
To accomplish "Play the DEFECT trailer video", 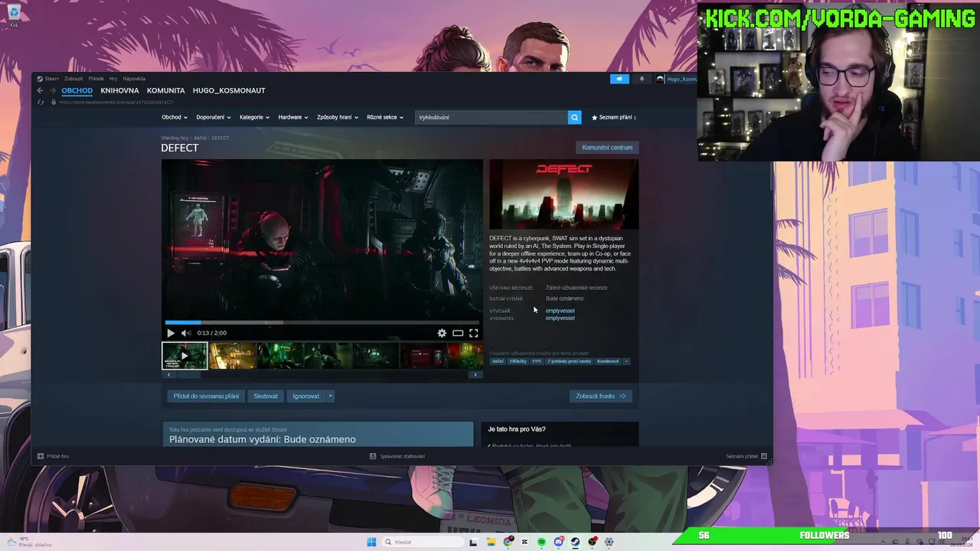I will tap(170, 333).
